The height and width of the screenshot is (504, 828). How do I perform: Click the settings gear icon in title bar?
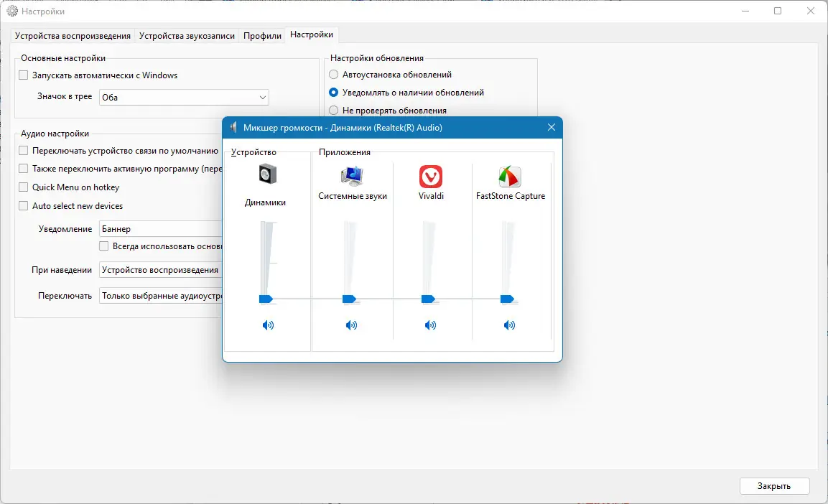pyautogui.click(x=12, y=11)
